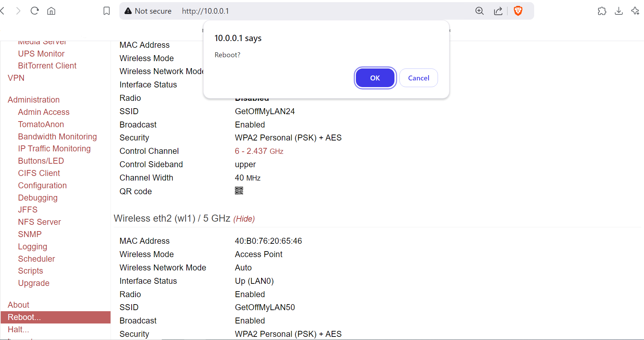Open the Administration menu section
This screenshot has width=644, height=340.
coord(34,100)
